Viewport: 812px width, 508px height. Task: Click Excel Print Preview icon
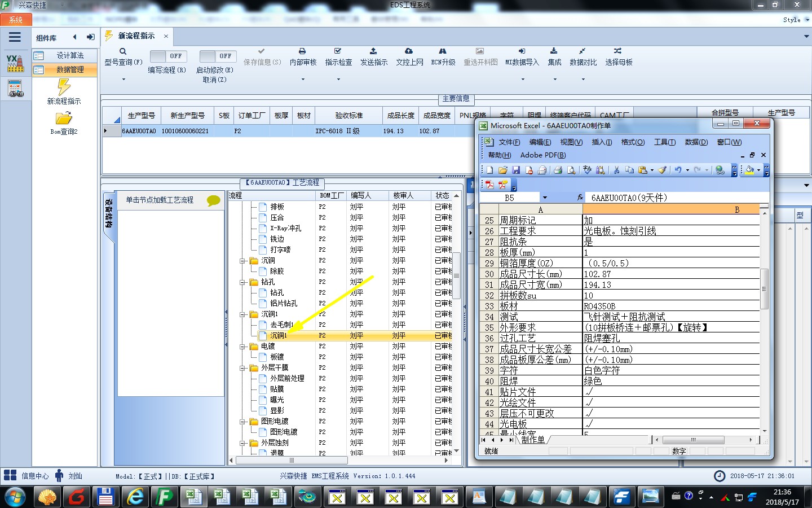[571, 170]
